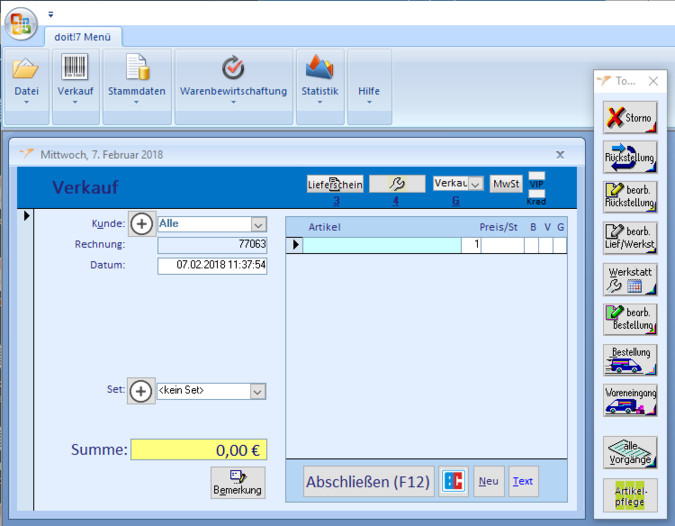Click the light blue Artikel entry cell
675x526 pixels.
382,245
